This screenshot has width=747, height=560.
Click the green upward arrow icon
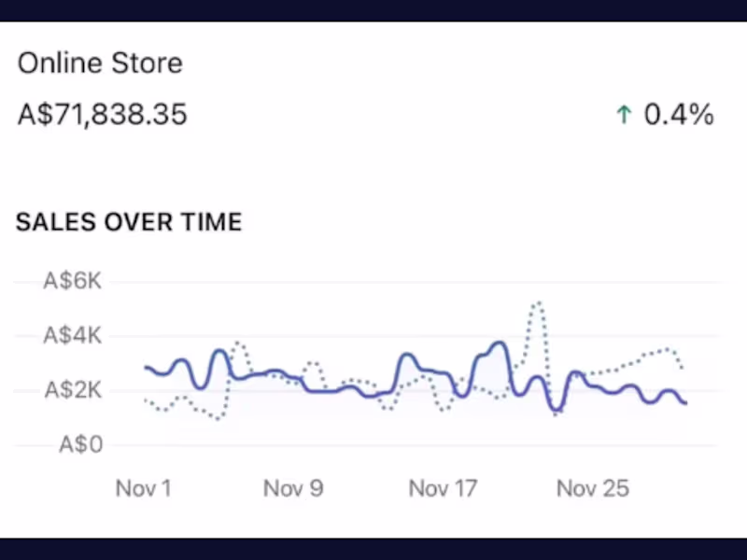coord(624,115)
